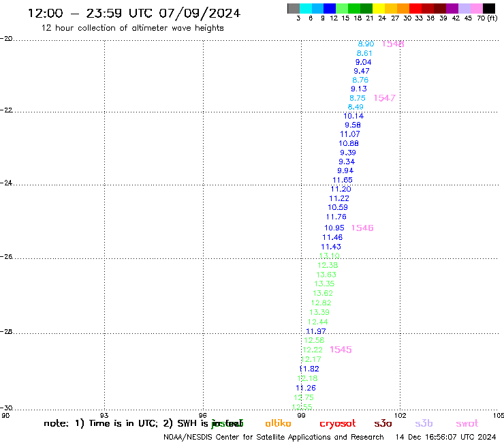Select the bright red swatch in the legend
Viewport: 504px width, 443px height.
click(415, 8)
